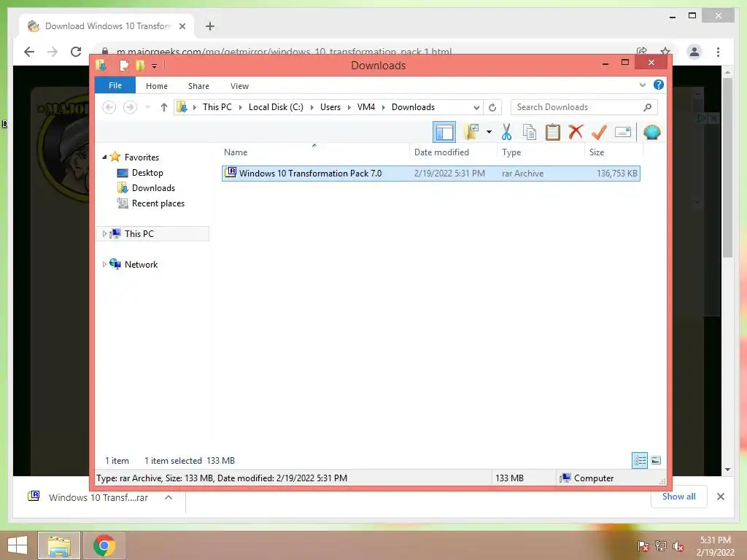Click the search magnifier in Search Downloads
The height and width of the screenshot is (560, 747).
coord(647,108)
